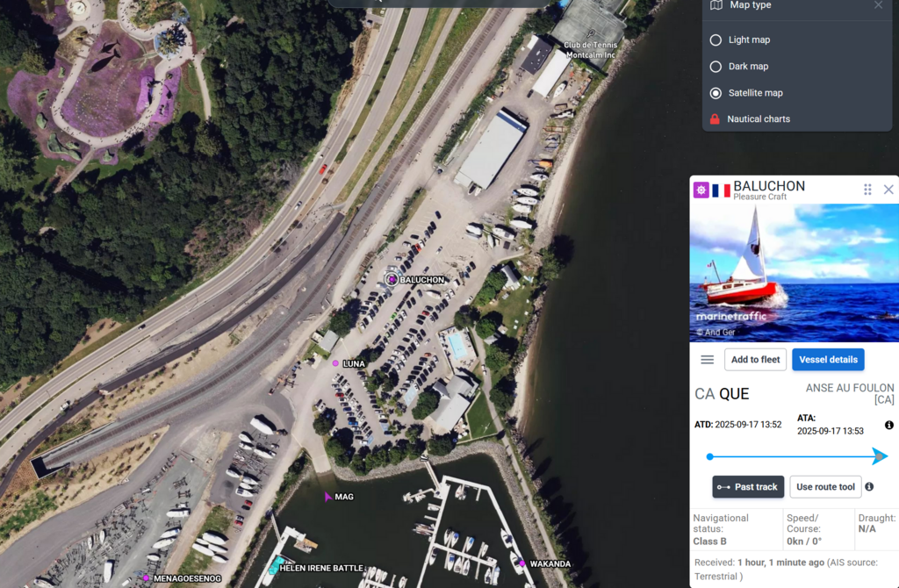Click the red lock icon beside Nautical charts
Image resolution: width=899 pixels, height=588 pixels.
(715, 119)
